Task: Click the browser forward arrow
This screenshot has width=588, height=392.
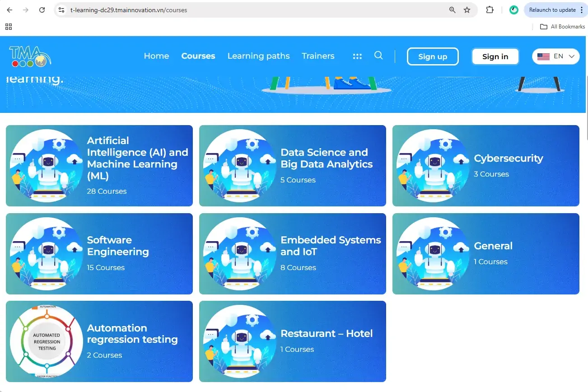Action: [x=26, y=10]
